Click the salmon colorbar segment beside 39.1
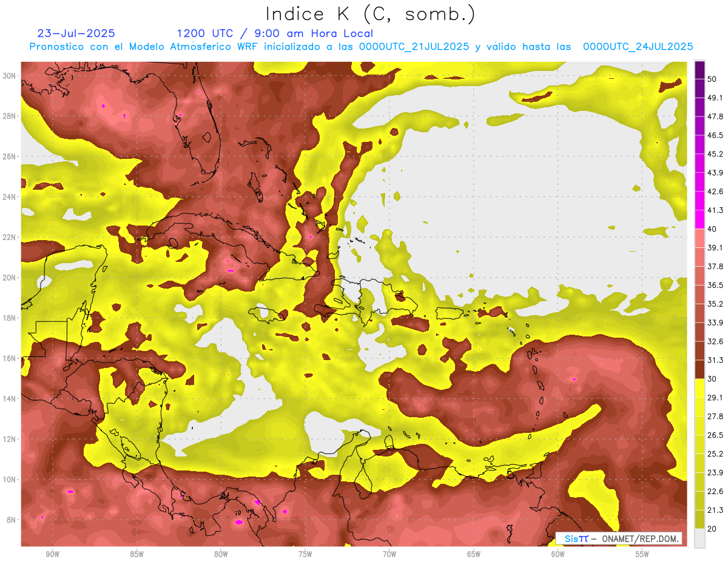 [699, 239]
